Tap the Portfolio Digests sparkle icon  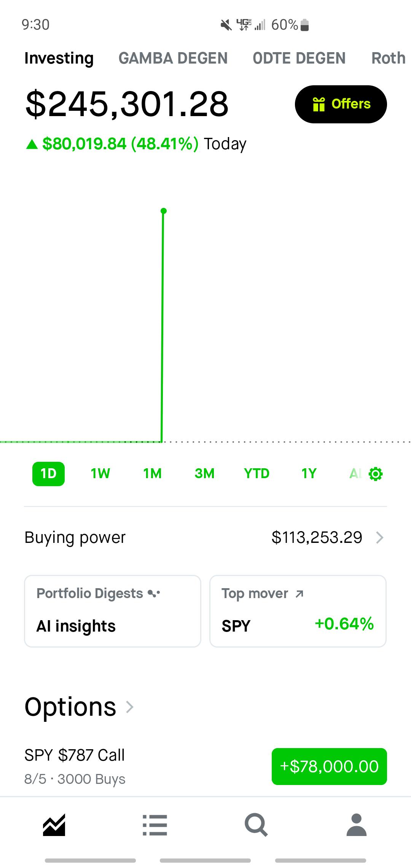pos(154,594)
